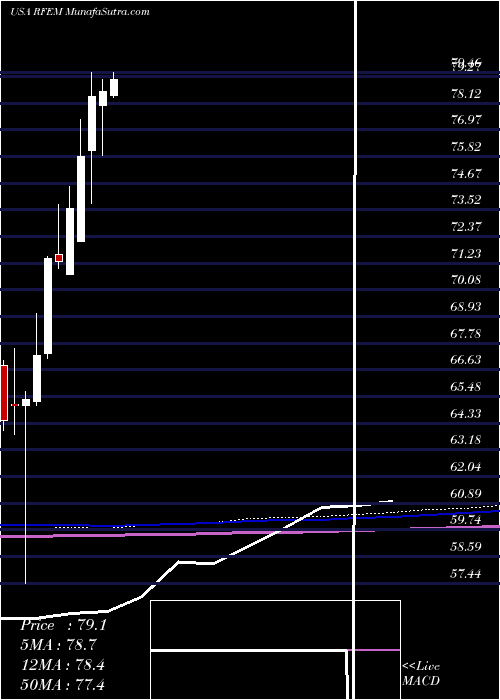Click the last white candlestick near 79
Image resolution: width=500 pixels, height=700 pixels.
click(x=114, y=87)
